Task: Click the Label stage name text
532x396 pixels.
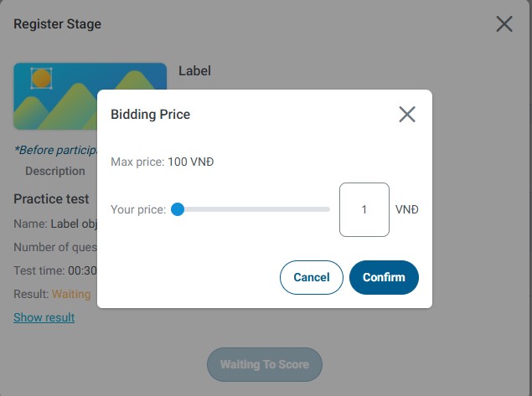Action: click(195, 71)
